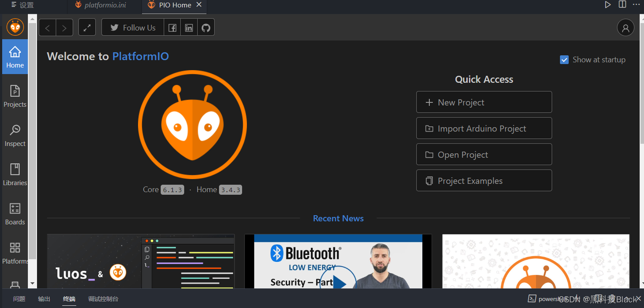Click the sidebar scroll down arrow
This screenshot has width=644, height=308.
point(32,284)
